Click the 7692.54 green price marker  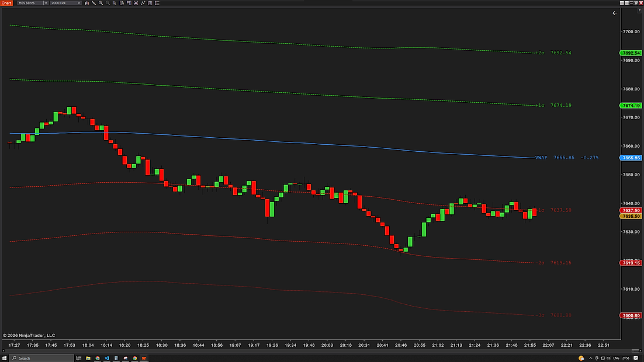coord(631,53)
